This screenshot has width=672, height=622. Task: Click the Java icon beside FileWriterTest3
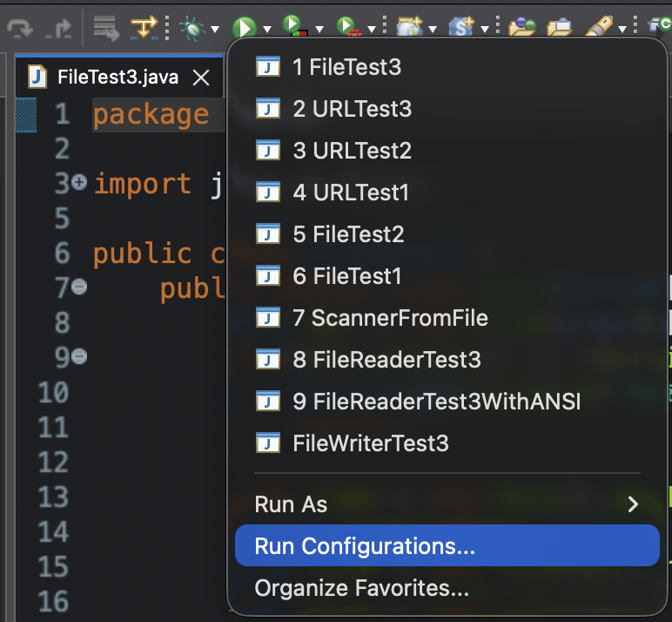pyautogui.click(x=268, y=443)
